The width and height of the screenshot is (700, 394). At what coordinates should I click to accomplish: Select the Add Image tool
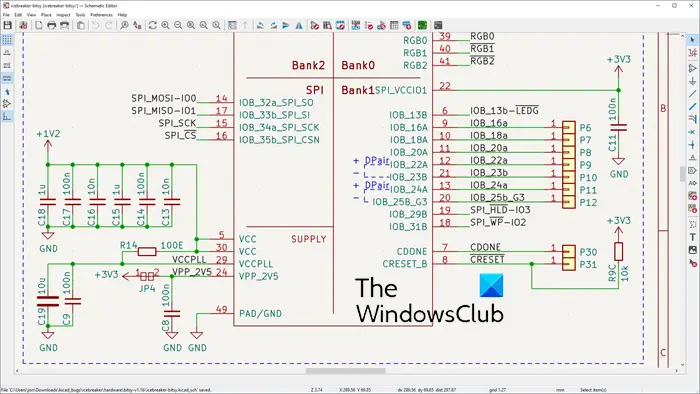point(692,250)
